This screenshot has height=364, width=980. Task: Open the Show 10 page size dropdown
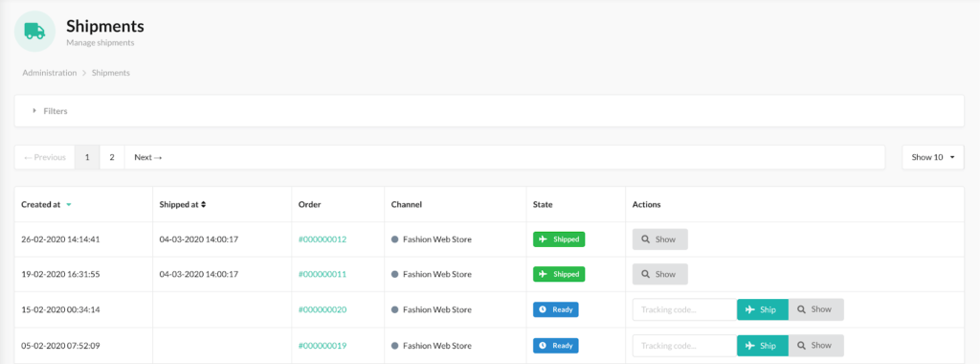932,158
